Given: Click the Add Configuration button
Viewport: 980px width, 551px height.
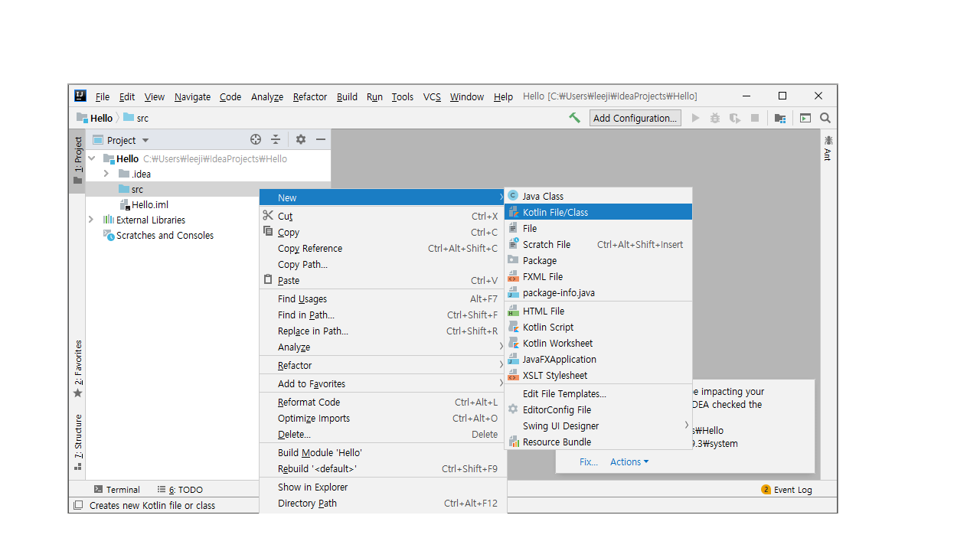Looking at the screenshot, I should pos(635,118).
